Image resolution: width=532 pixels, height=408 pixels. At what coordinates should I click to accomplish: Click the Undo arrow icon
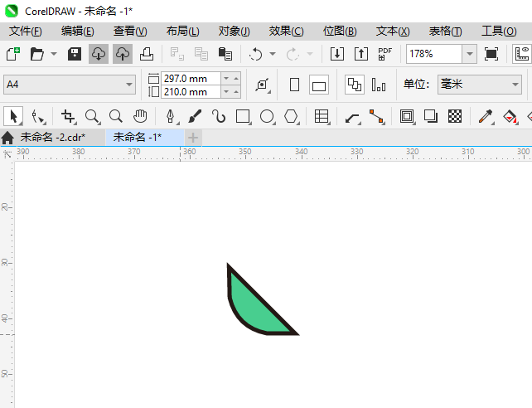(x=255, y=54)
